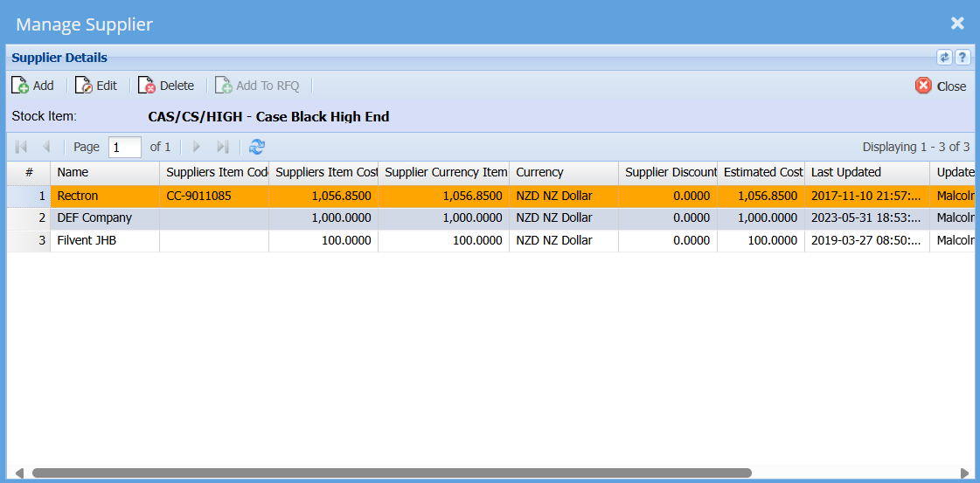Click the page number input field
This screenshot has width=980, height=483.
(124, 147)
